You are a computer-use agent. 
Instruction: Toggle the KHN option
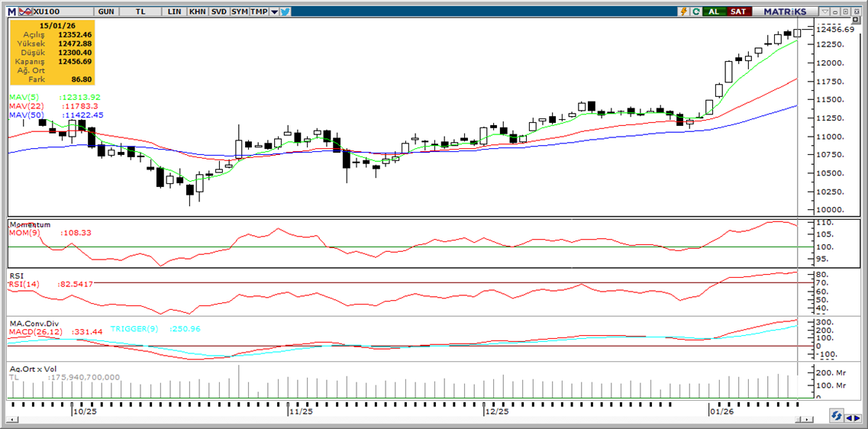click(x=197, y=11)
